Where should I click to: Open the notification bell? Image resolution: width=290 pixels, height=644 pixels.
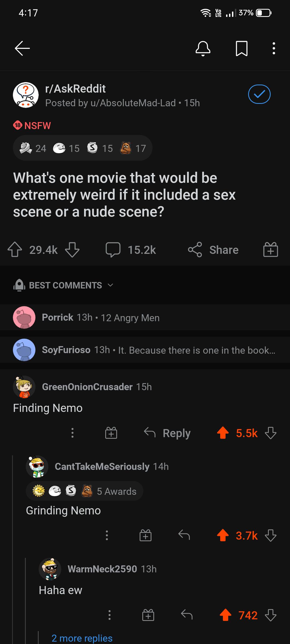point(203,48)
